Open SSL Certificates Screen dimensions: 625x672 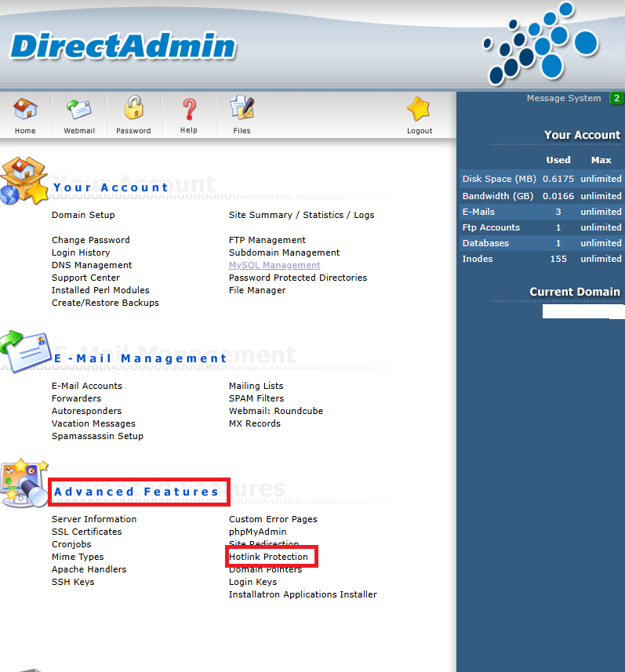pos(87,532)
